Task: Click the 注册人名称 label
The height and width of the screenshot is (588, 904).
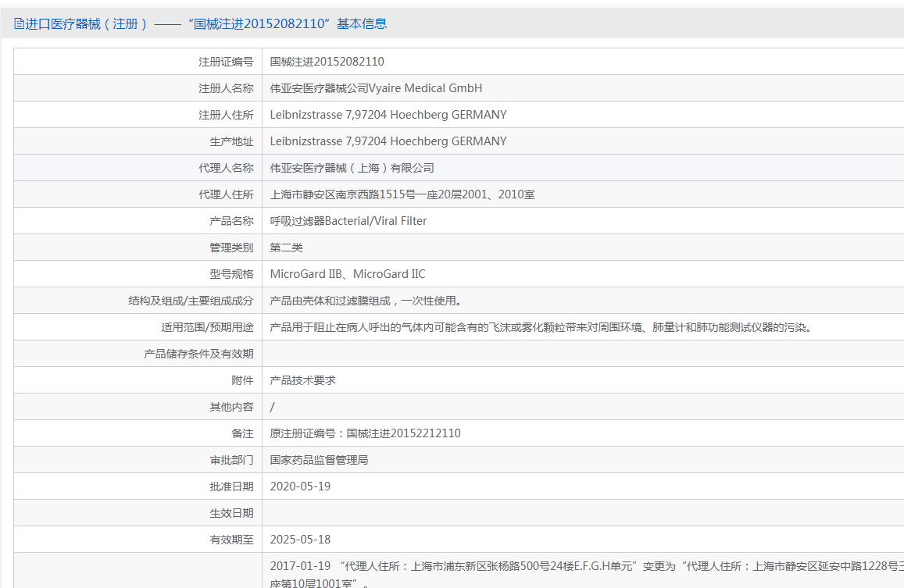Action: 226,88
